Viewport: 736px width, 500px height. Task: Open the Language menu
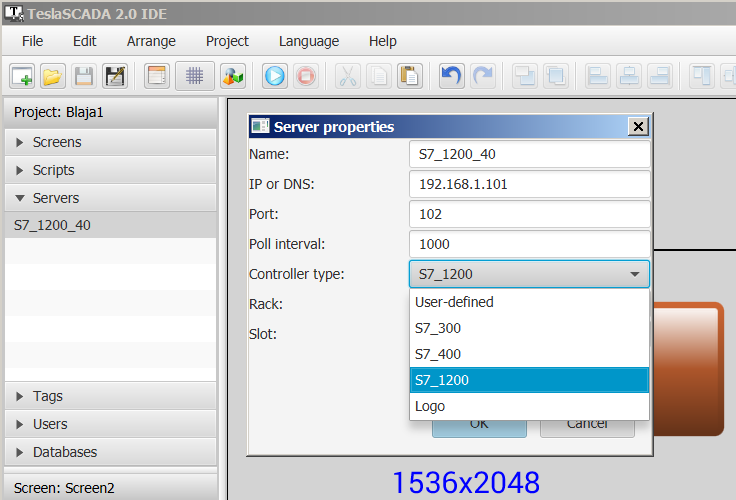[x=309, y=41]
